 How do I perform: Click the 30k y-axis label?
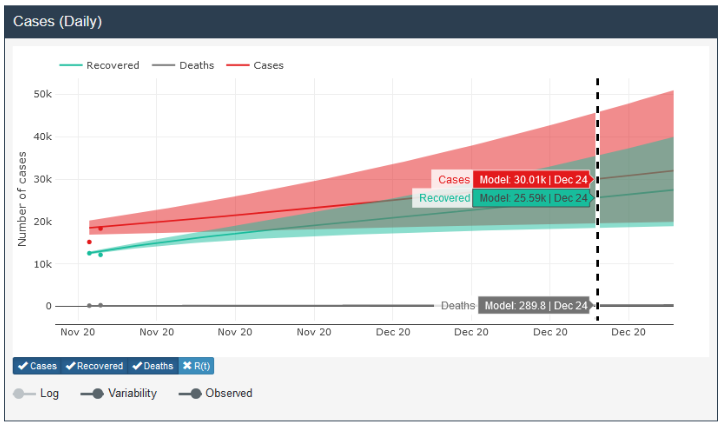pos(42,179)
